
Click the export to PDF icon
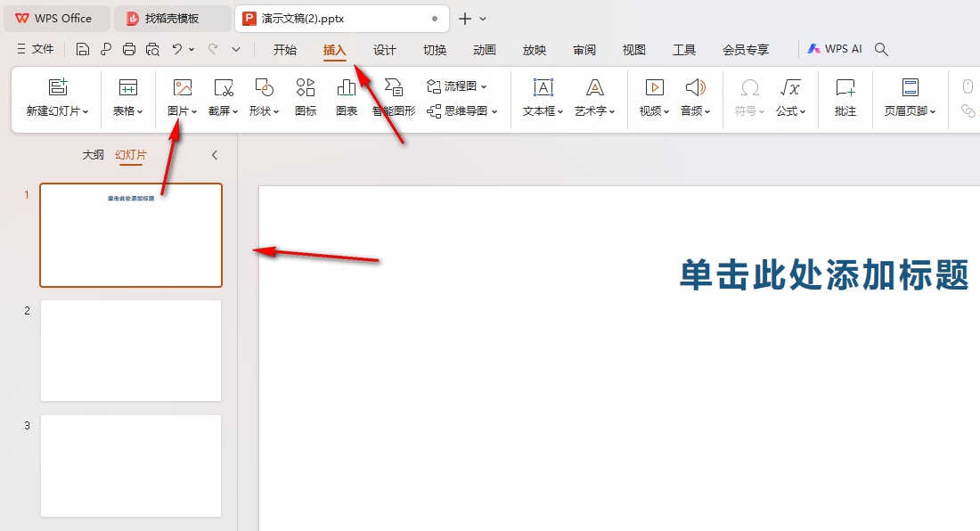(106, 49)
